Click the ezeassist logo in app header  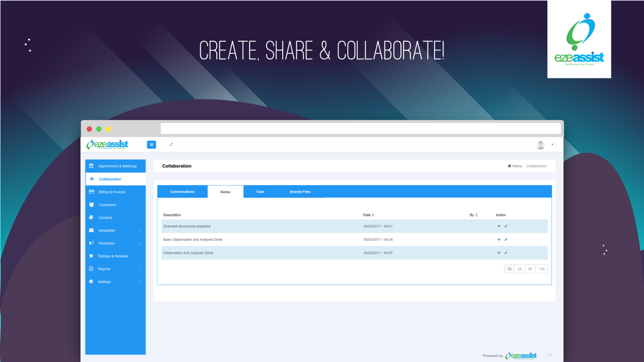pos(107,145)
